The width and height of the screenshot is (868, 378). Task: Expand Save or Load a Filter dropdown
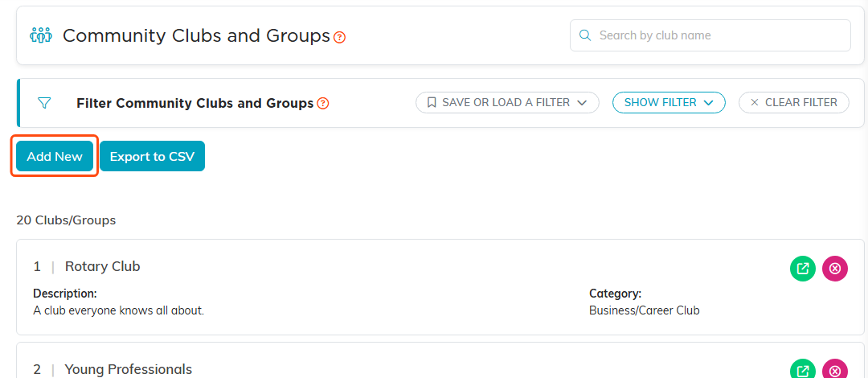pos(507,102)
